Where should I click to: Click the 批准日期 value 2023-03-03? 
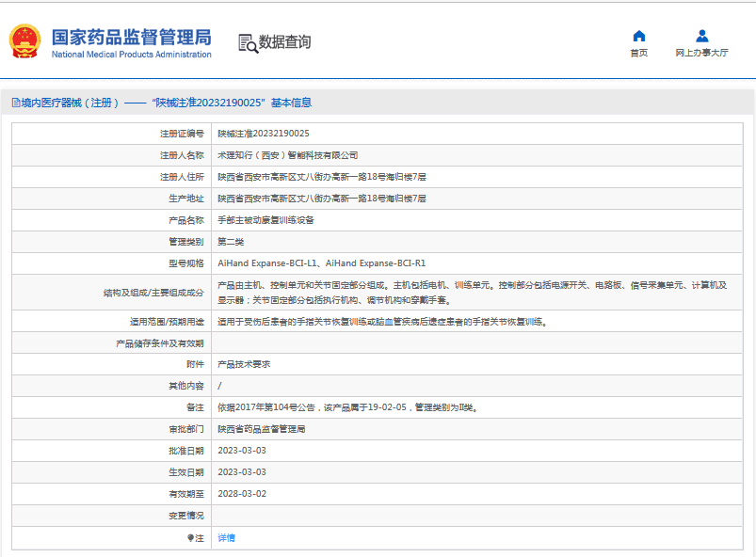[x=242, y=451]
